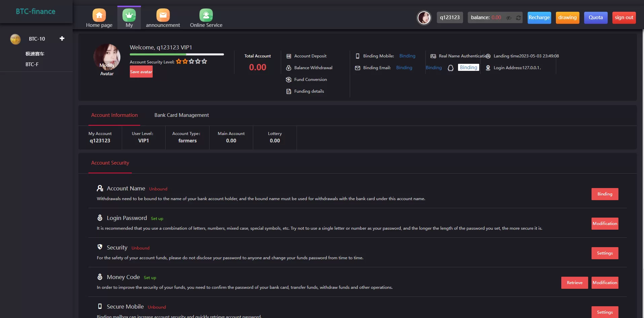644x318 pixels.
Task: Click the Fund Conversion icon
Action: 289,80
